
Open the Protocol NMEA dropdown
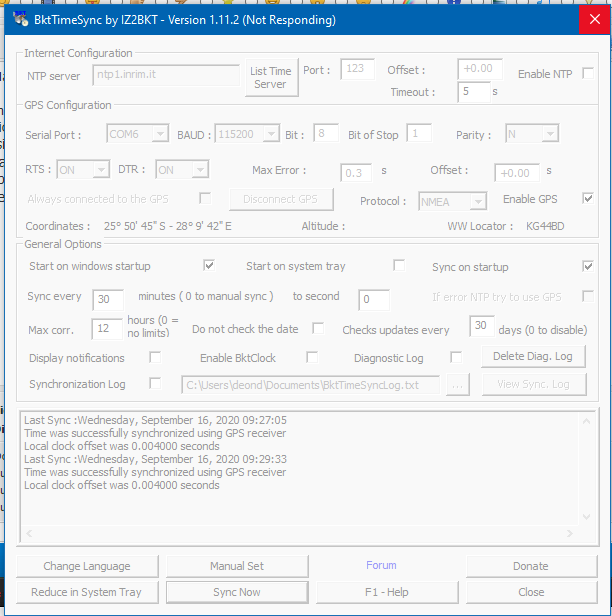[478, 202]
